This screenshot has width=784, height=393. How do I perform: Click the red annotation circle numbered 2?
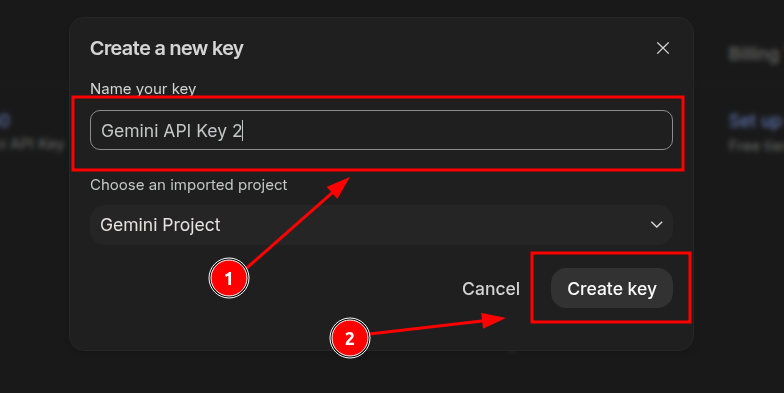350,338
